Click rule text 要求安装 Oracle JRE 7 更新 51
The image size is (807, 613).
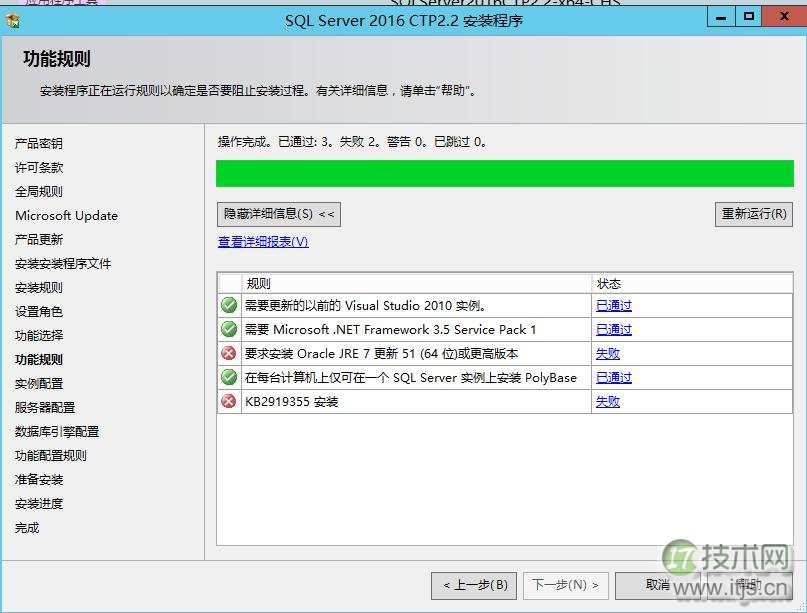pos(381,354)
